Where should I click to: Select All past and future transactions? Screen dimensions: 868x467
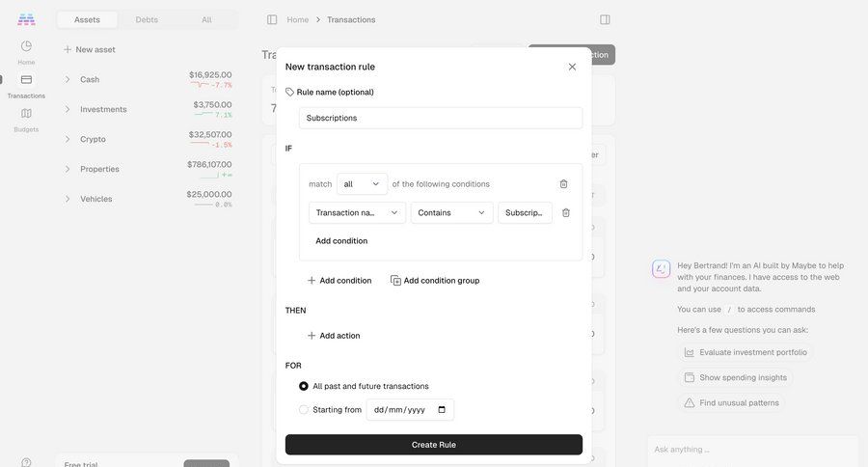(x=304, y=386)
